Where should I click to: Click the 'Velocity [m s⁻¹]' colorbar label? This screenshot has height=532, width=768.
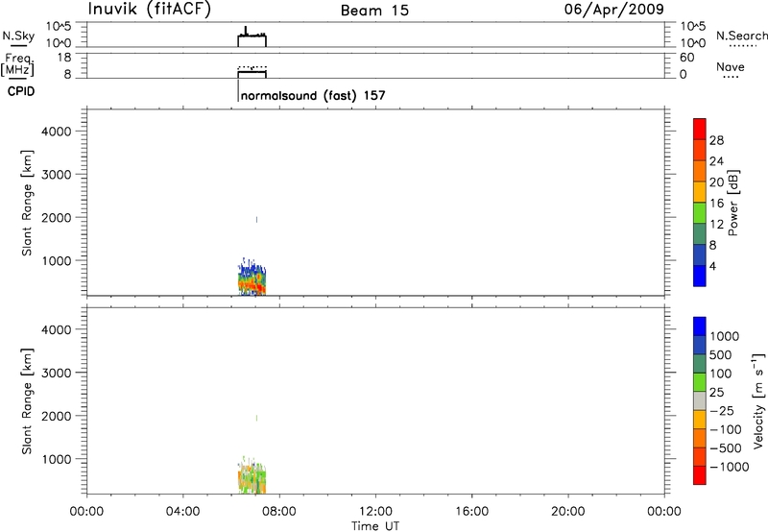pyautogui.click(x=758, y=400)
